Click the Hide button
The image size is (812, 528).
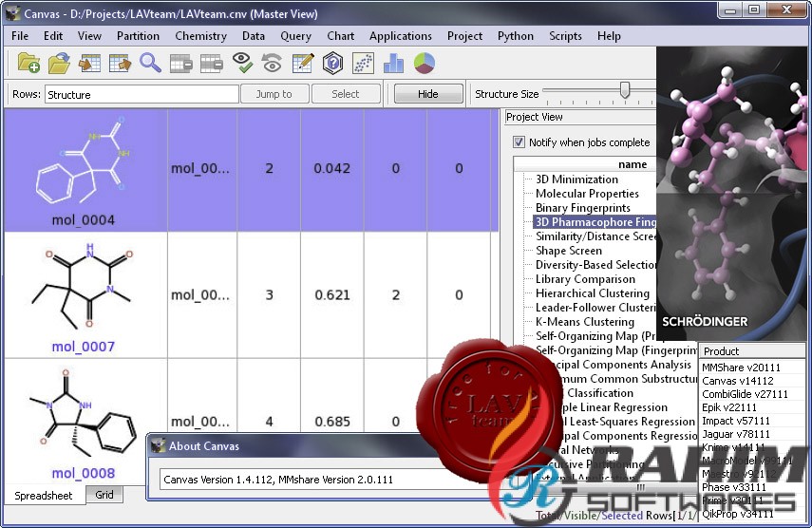[x=428, y=94]
